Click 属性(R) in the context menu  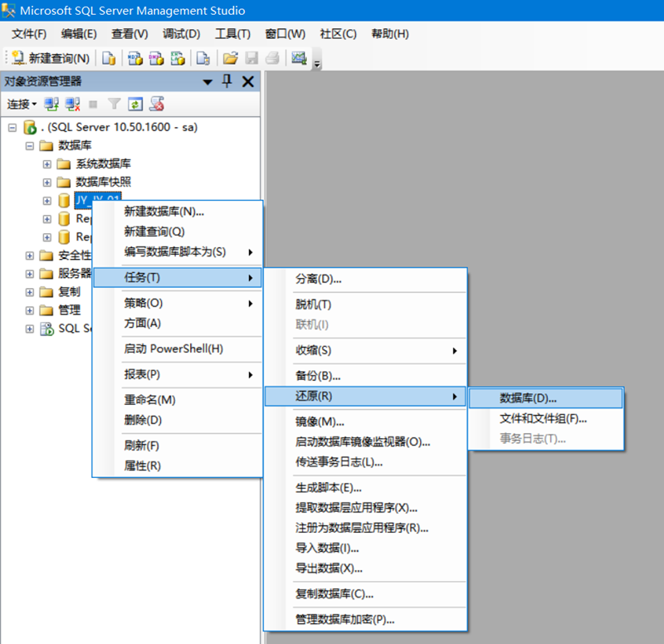tap(142, 466)
